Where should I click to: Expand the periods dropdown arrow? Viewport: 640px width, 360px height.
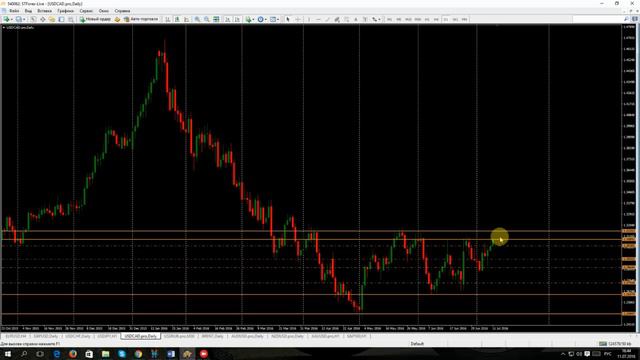pos(266,19)
